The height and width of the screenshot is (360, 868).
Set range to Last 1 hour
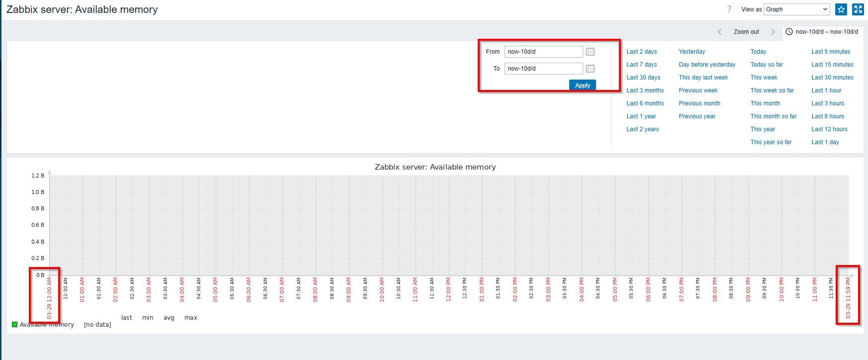827,90
